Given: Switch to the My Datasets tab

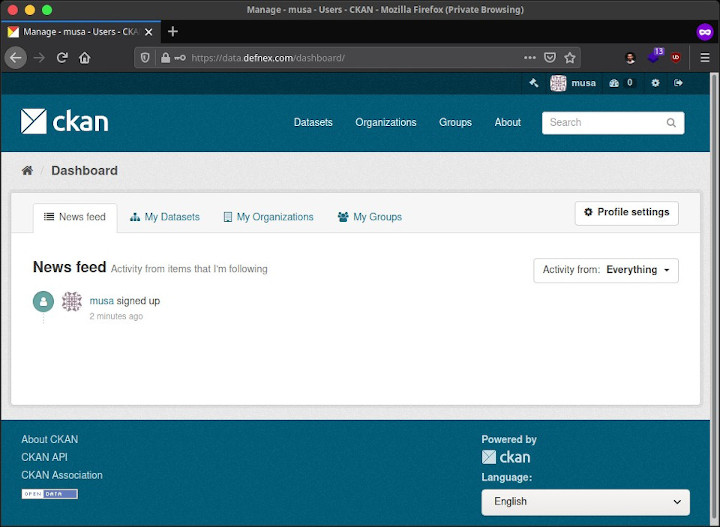Looking at the screenshot, I should click(x=165, y=217).
